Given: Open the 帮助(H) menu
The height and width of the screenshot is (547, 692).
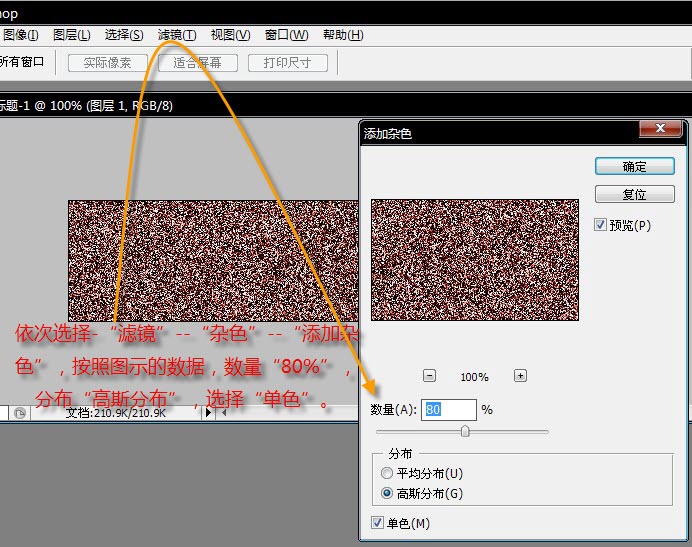Looking at the screenshot, I should (x=343, y=35).
